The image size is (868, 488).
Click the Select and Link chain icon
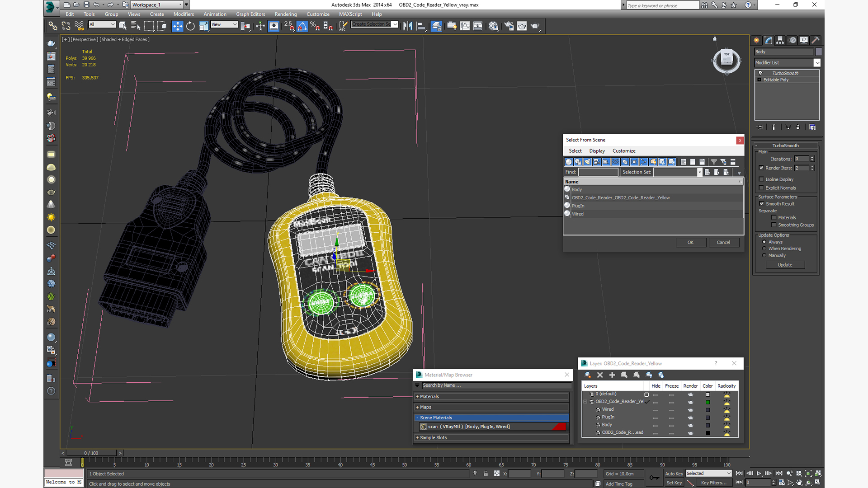point(53,26)
